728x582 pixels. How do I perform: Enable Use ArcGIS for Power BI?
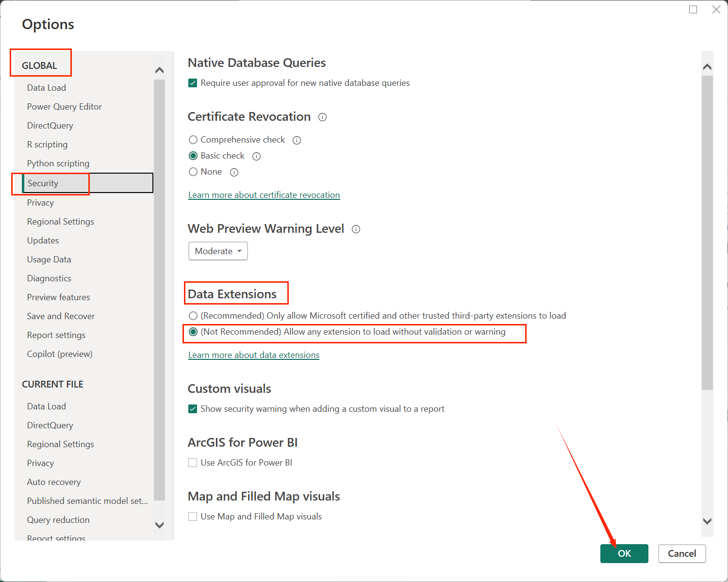[193, 463]
